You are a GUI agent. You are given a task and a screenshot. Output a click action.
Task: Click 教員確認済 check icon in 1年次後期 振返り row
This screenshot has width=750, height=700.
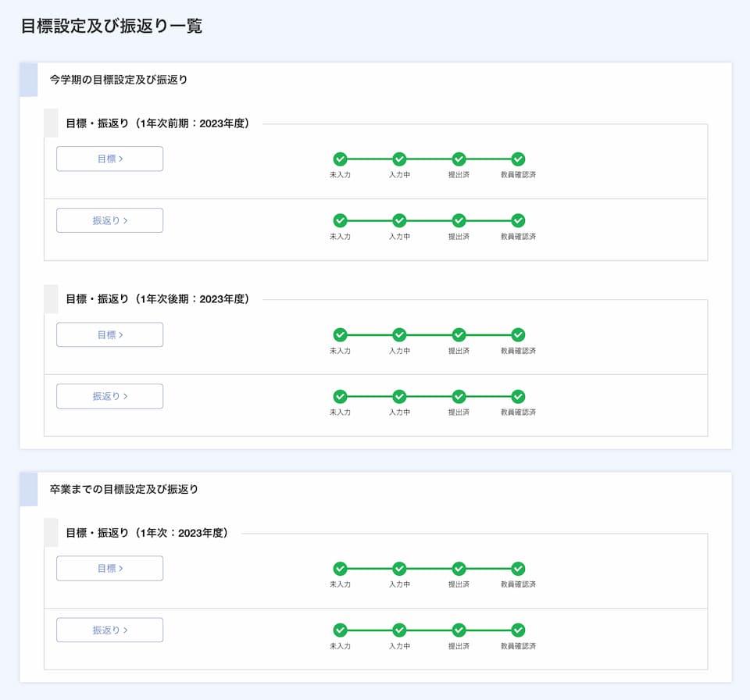[518, 396]
